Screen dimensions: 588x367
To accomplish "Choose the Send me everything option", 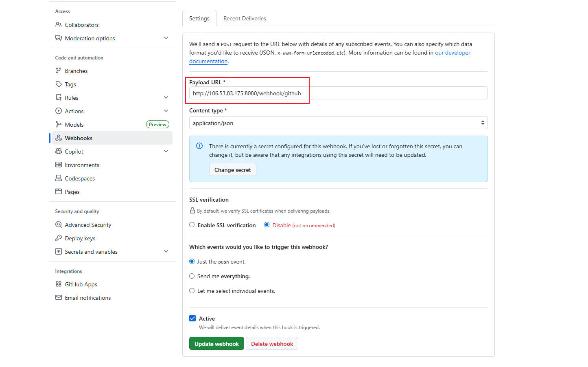I will (x=192, y=276).
